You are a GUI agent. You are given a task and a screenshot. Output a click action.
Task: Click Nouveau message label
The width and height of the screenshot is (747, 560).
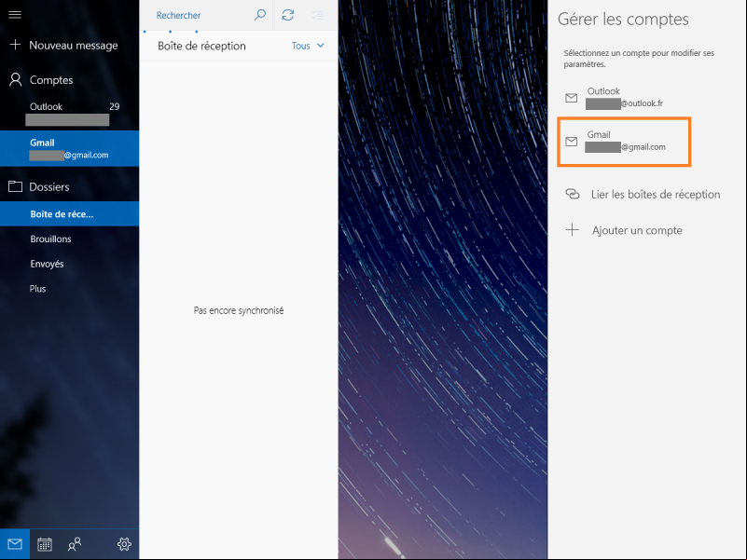74,46
